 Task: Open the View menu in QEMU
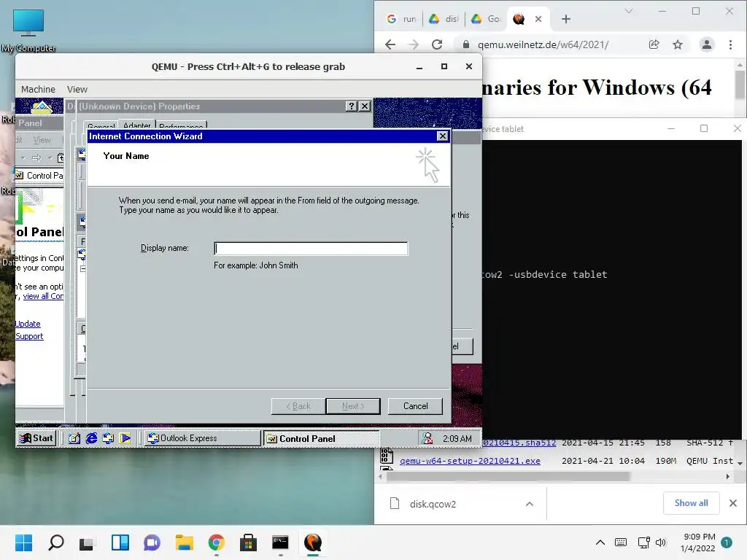(x=77, y=89)
